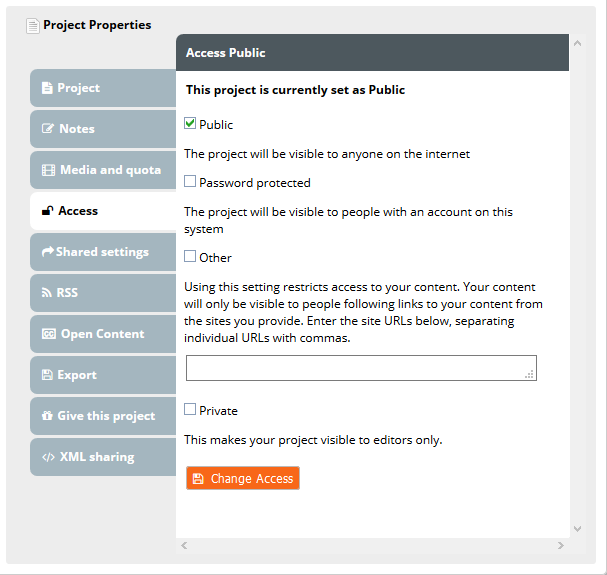Tick the Other access checkbox
The width and height of the screenshot is (607, 575).
[191, 257]
